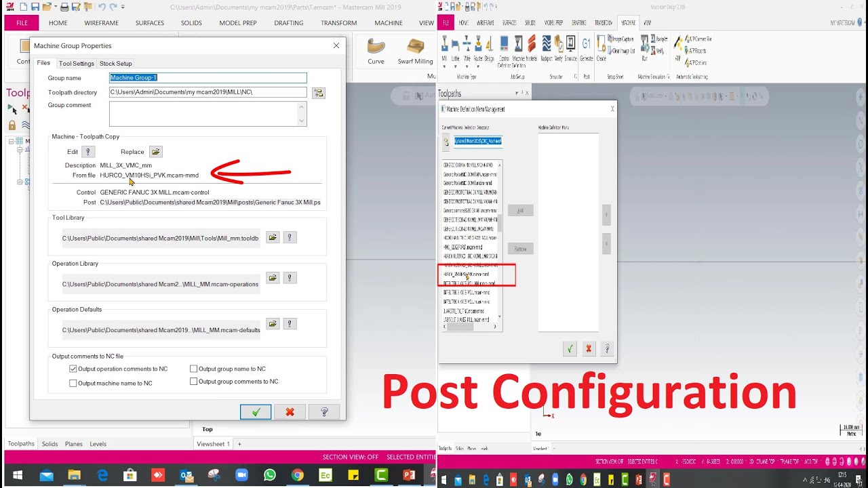Image resolution: width=868 pixels, height=488 pixels.
Task: Click Operation Defaults help question button
Action: [x=290, y=324]
